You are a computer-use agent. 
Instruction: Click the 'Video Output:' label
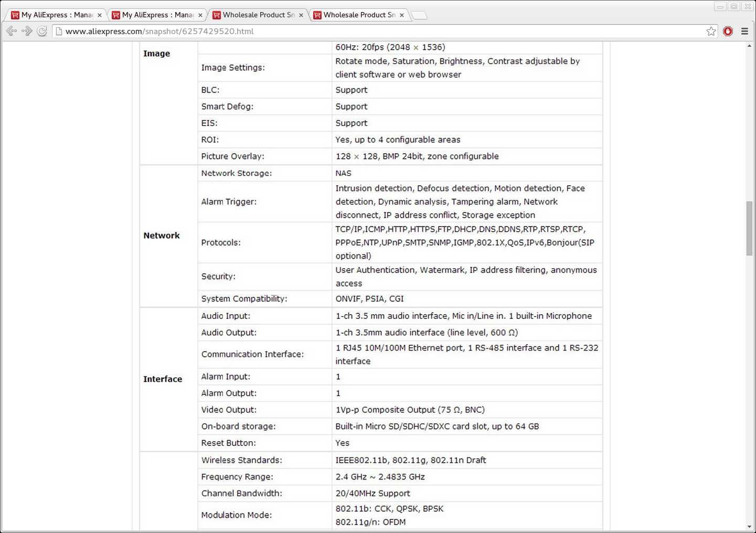point(229,410)
